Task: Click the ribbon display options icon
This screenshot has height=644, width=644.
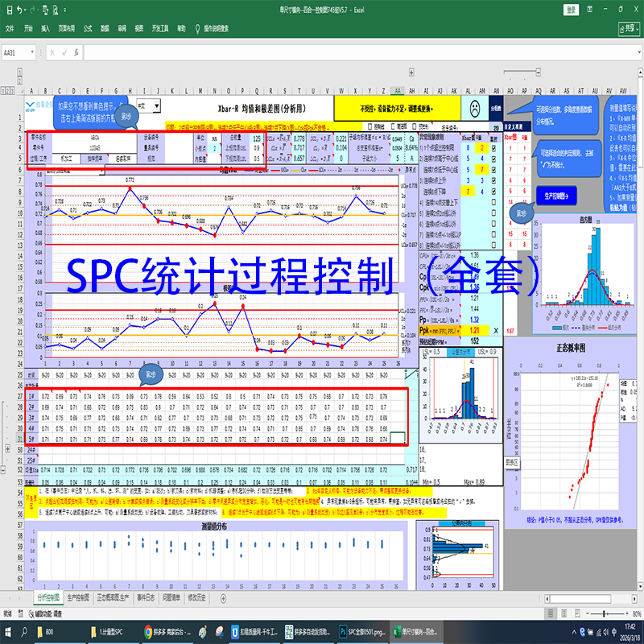Action: pyautogui.click(x=590, y=9)
